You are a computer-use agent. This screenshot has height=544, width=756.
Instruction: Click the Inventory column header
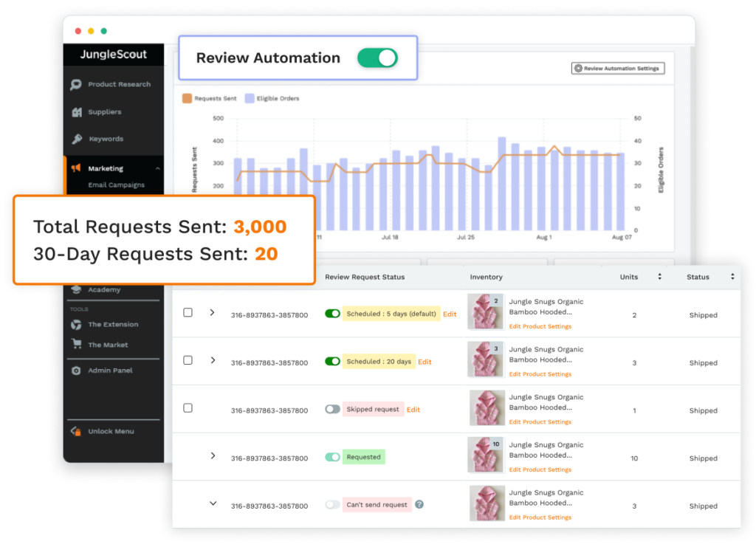tap(486, 277)
